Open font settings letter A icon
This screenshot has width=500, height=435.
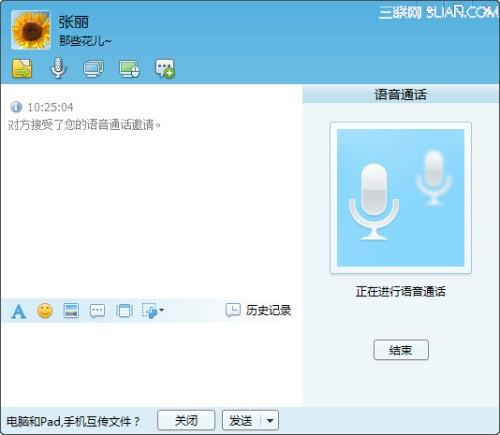tap(19, 311)
